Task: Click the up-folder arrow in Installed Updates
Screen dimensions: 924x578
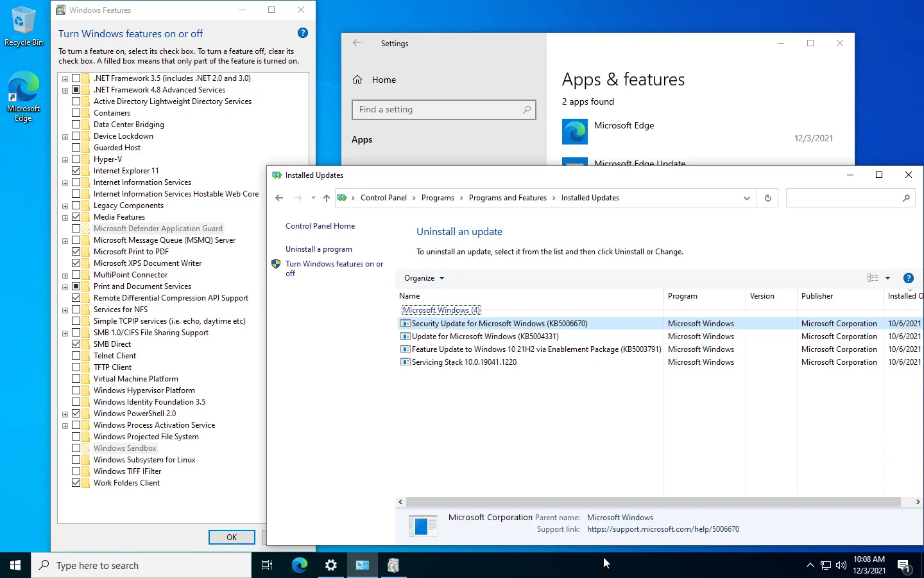Action: point(327,198)
